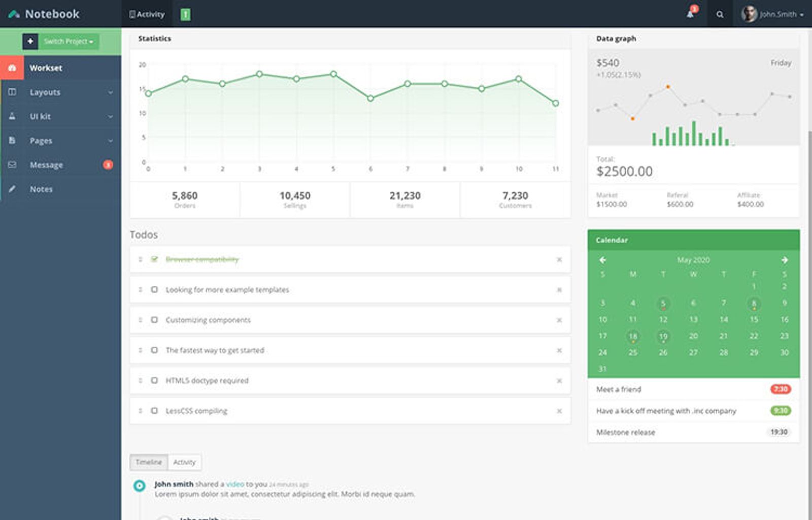The width and height of the screenshot is (812, 520).
Task: Delete the Browser compatibility todo
Action: (559, 259)
